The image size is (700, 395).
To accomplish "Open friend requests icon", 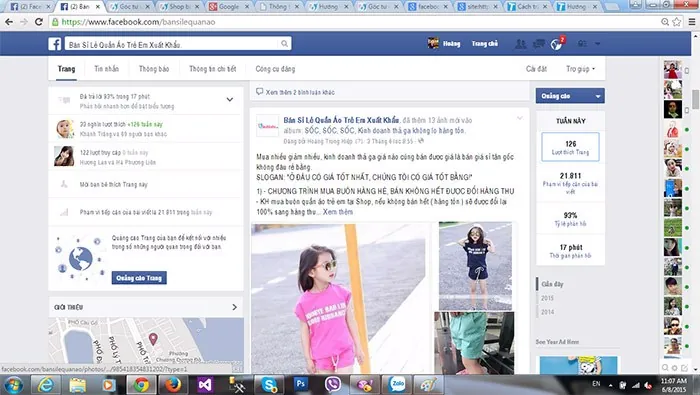I will pyautogui.click(x=520, y=44).
